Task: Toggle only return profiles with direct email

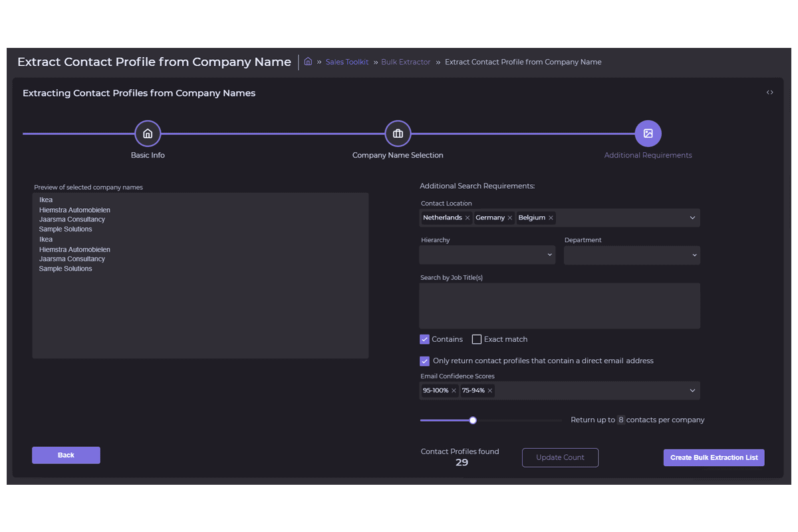Action: [x=425, y=361]
